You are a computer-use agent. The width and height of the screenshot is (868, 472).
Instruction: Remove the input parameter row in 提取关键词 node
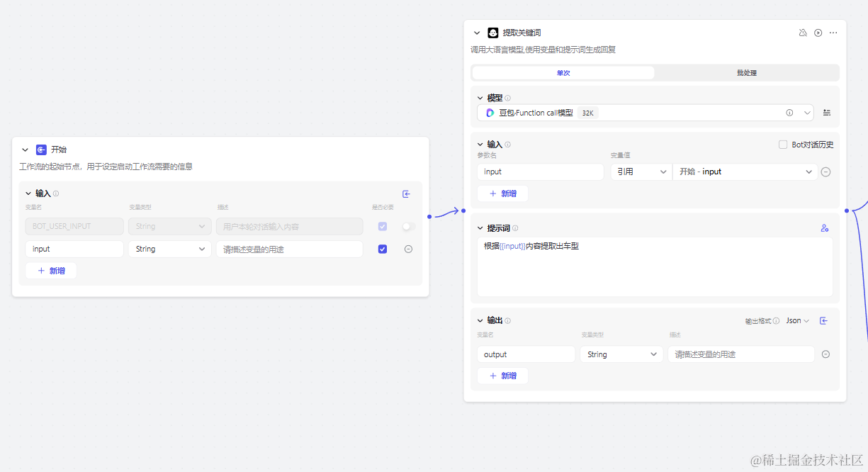tap(825, 172)
